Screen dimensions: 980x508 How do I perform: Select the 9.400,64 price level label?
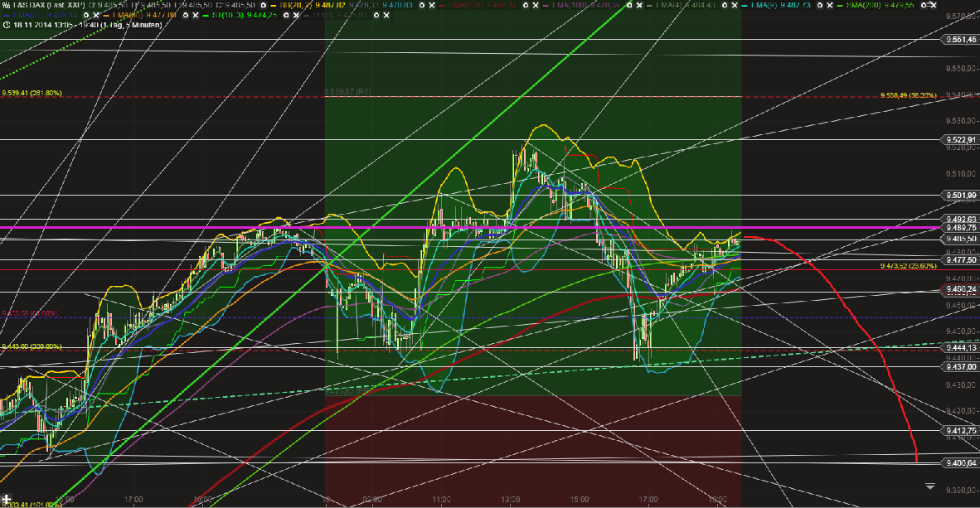click(x=960, y=463)
